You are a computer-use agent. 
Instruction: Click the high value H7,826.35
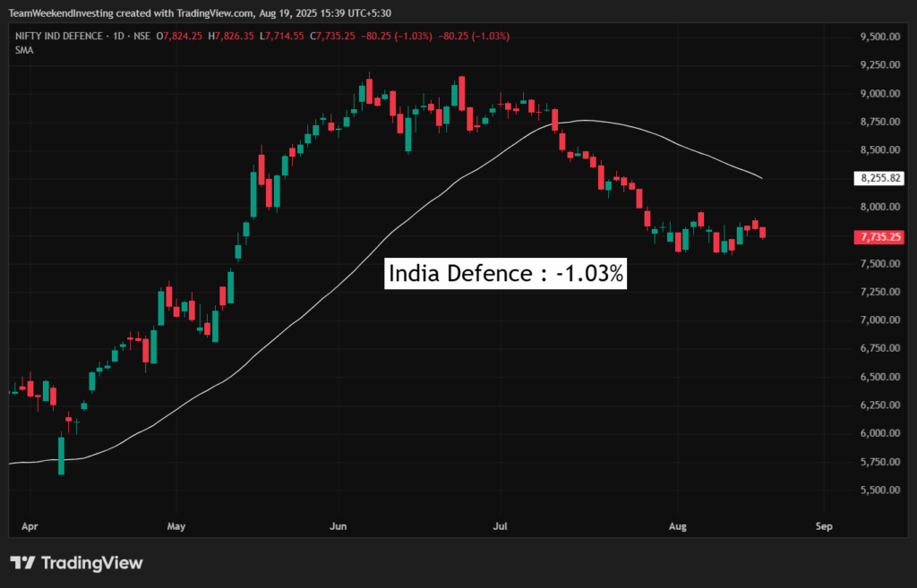[231, 36]
